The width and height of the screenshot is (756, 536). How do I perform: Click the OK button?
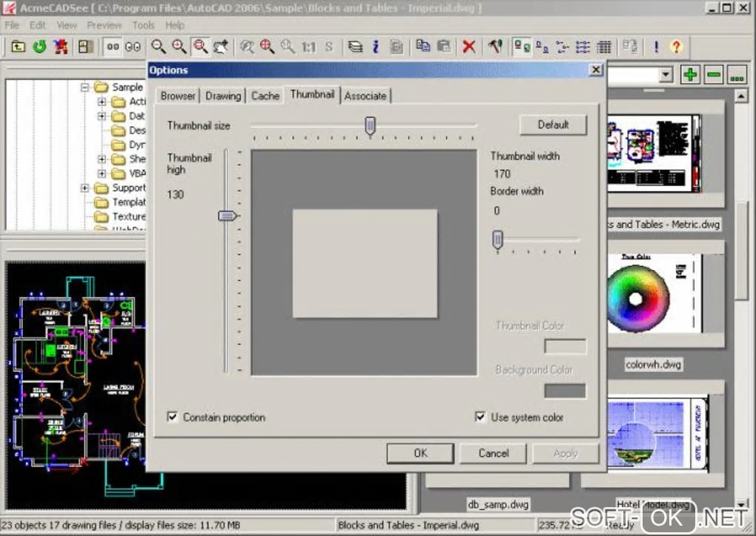(x=420, y=454)
